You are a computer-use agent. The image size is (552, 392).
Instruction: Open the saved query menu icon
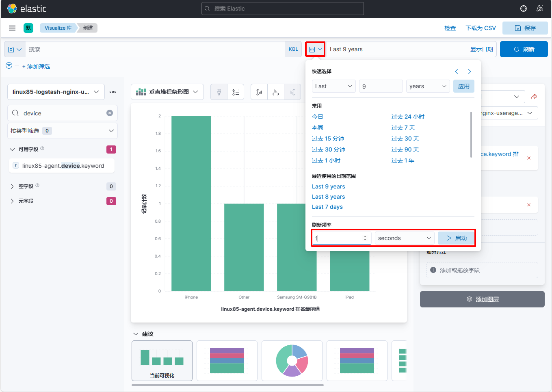click(15, 49)
